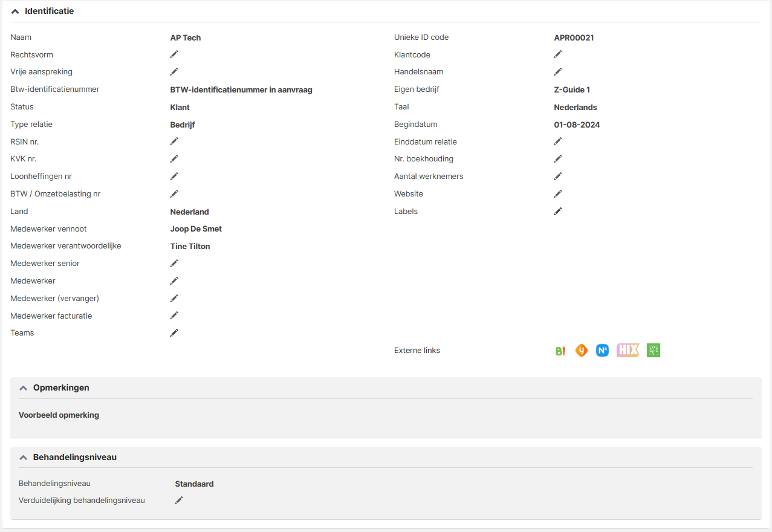Collapse the Opmerkingen section
772x532 pixels.
24,388
